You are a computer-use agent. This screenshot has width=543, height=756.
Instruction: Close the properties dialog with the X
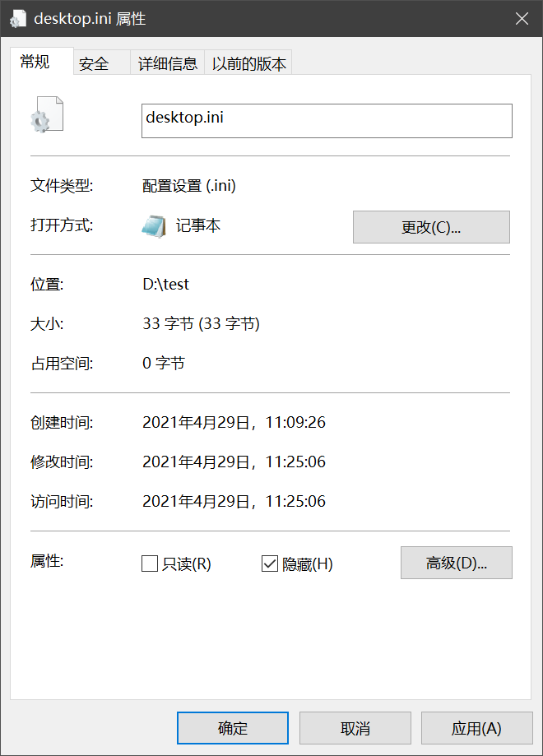click(522, 19)
